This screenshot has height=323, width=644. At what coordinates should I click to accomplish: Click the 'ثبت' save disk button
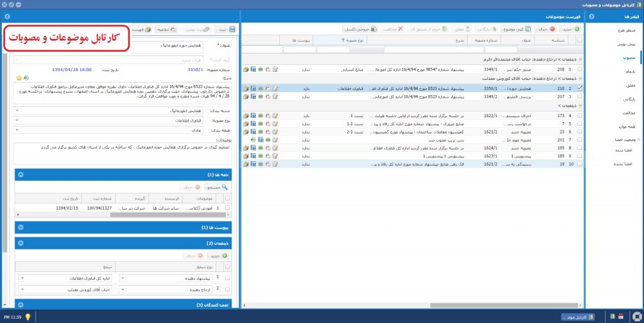tap(225, 29)
